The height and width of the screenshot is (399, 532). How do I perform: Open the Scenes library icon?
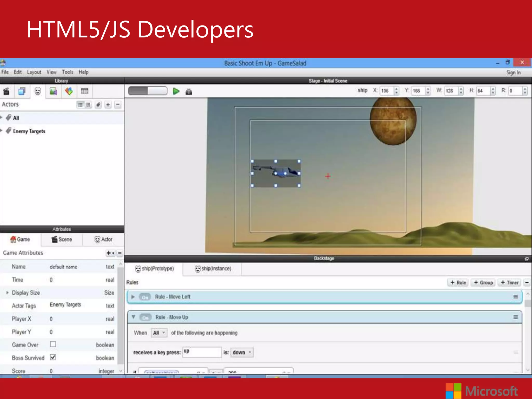coord(6,91)
